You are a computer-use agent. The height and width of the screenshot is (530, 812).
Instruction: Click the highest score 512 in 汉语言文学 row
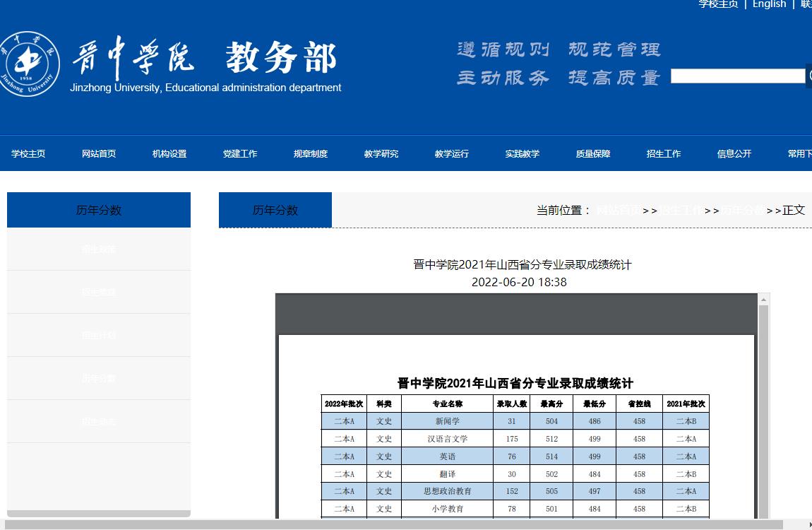[551, 439]
